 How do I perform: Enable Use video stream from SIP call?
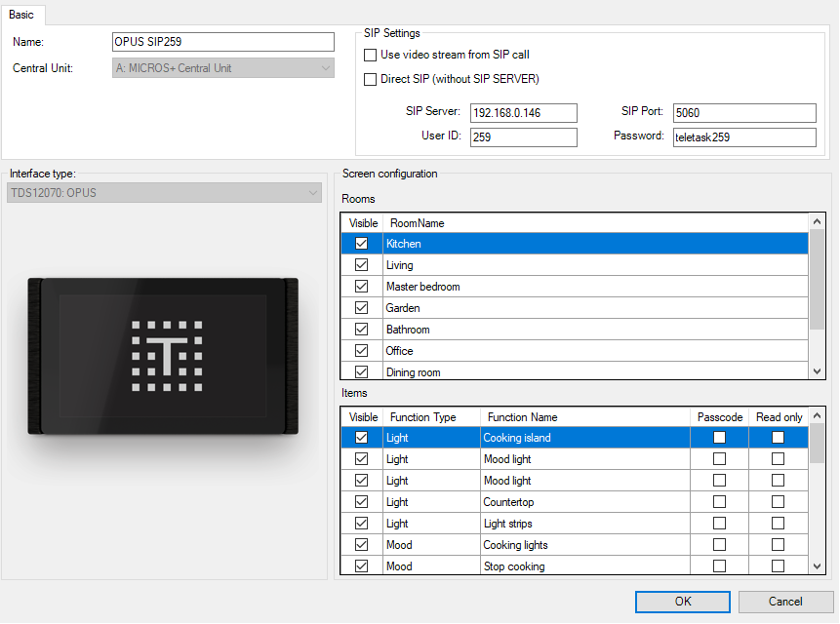370,56
